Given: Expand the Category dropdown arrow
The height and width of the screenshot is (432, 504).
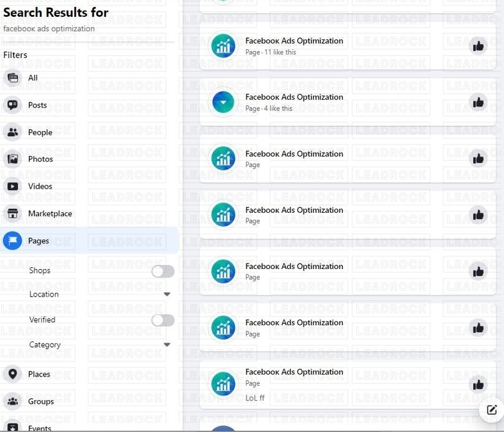Looking at the screenshot, I should [x=167, y=345].
